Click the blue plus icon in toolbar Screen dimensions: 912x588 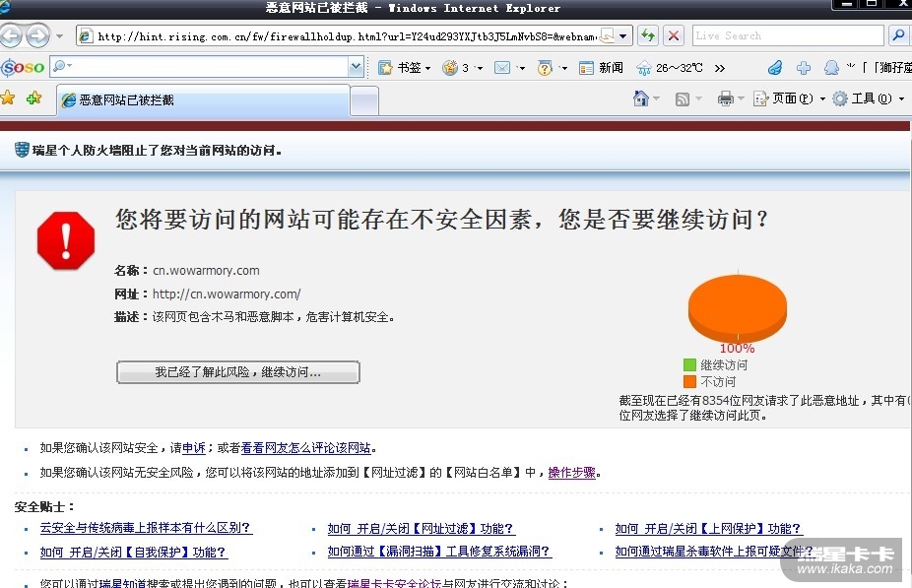click(x=804, y=68)
